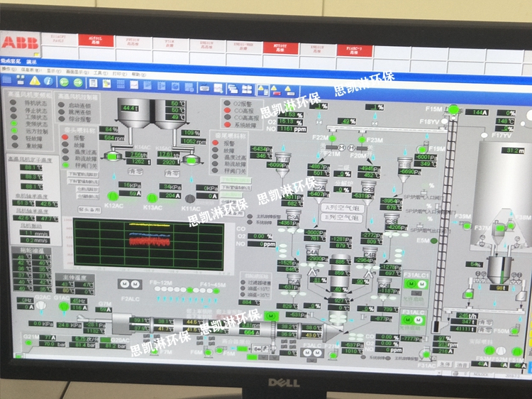Click the network tree icon in toolbar
The image size is (532, 399).
[x=21, y=80]
